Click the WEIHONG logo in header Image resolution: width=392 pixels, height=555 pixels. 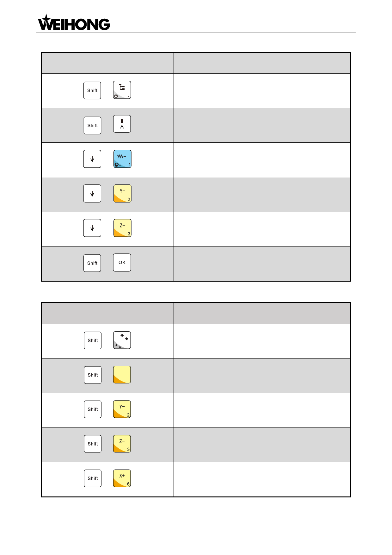pos(74,23)
